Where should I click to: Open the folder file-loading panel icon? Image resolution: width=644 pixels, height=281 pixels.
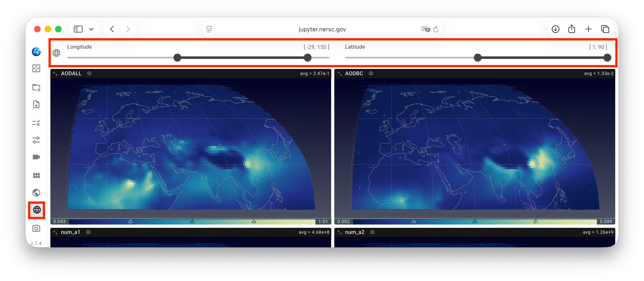tap(36, 88)
